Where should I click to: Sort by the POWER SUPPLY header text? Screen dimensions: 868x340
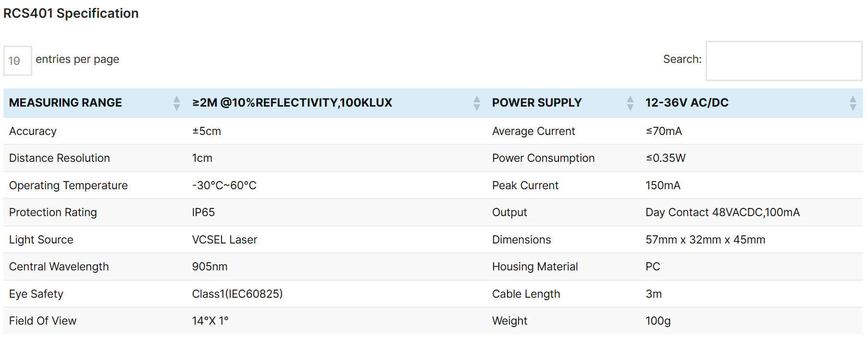tap(536, 103)
